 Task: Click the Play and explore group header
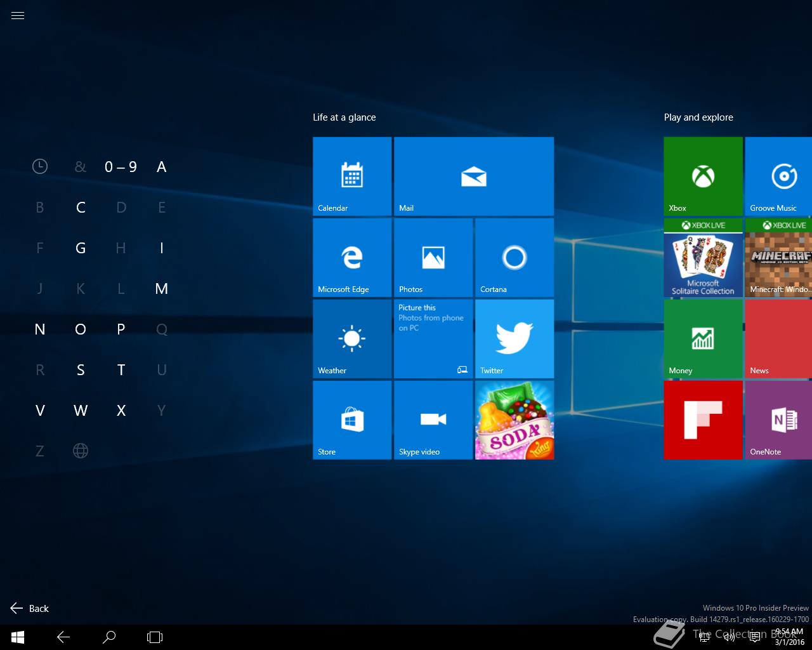[698, 117]
